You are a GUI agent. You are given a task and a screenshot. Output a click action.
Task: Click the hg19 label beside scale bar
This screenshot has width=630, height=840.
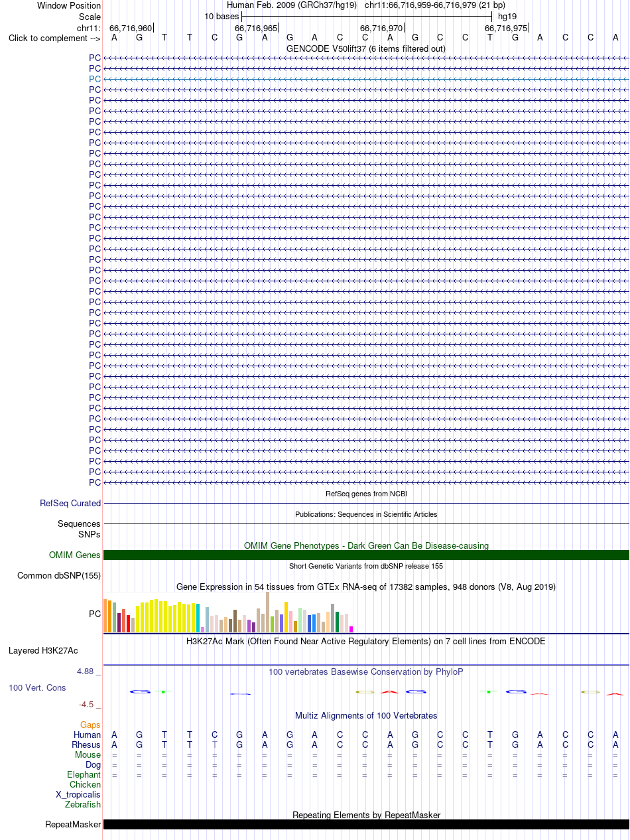[507, 16]
